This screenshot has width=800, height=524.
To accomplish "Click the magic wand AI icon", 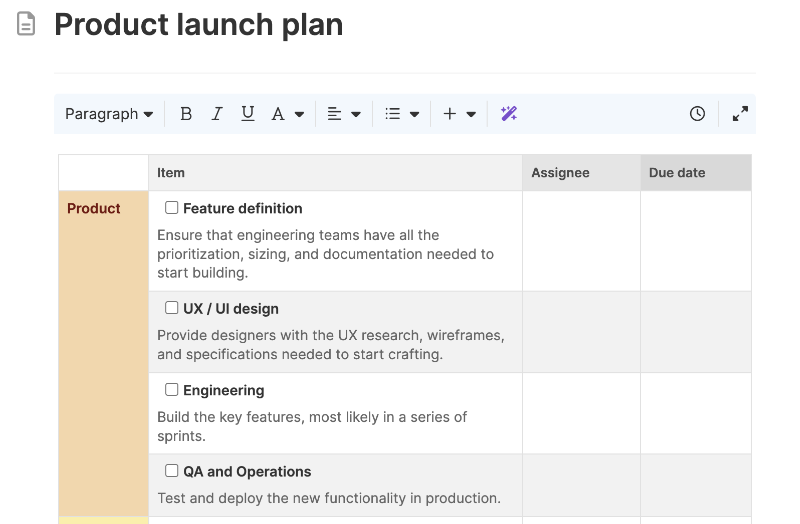I will click(509, 114).
